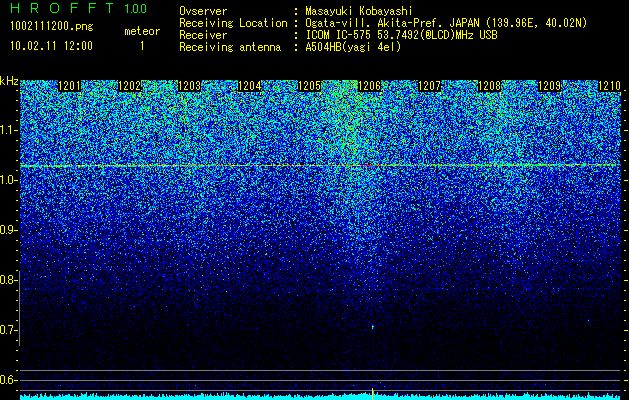The width and height of the screenshot is (629, 400).
Task: Click the Receiver label
Action: pos(203,35)
